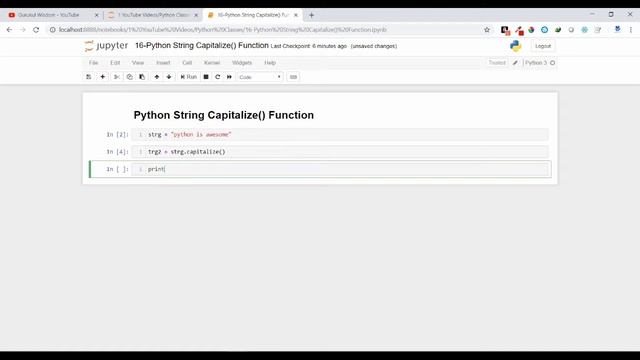Screen dimensions: 640x360
Task: Open the Kernel menu
Action: click(212, 63)
